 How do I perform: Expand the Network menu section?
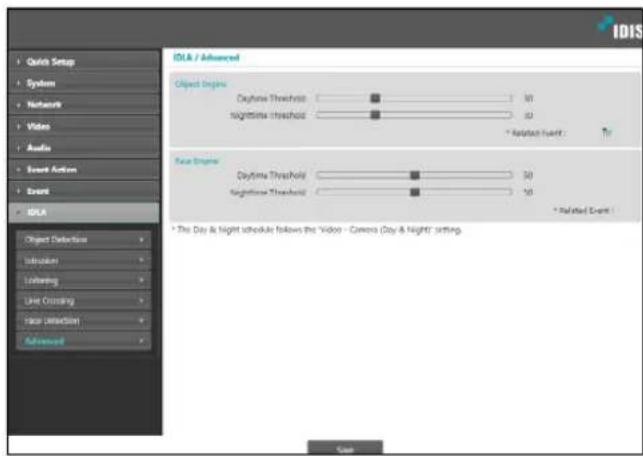[84, 105]
